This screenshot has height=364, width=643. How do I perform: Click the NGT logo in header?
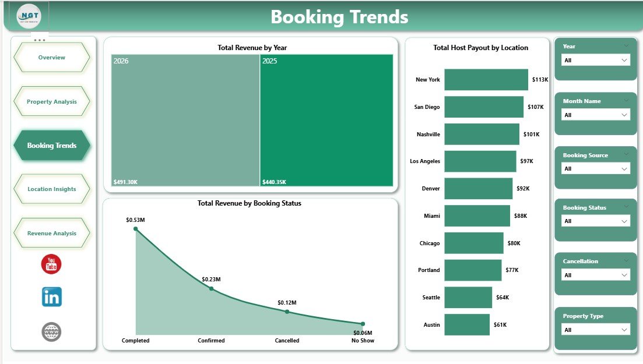(x=29, y=16)
